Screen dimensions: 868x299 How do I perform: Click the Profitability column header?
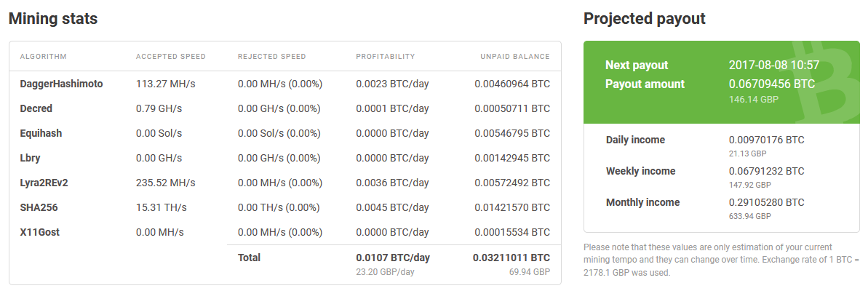tap(386, 57)
